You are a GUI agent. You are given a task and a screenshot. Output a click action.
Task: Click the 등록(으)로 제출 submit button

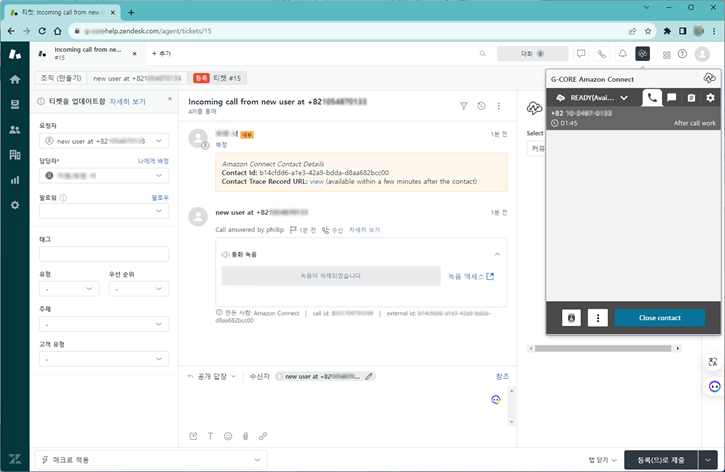click(x=661, y=460)
